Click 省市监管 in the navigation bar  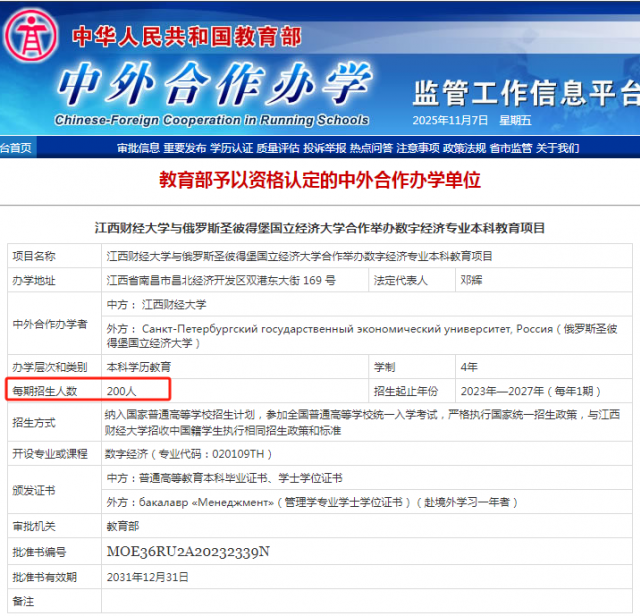pyautogui.click(x=511, y=148)
